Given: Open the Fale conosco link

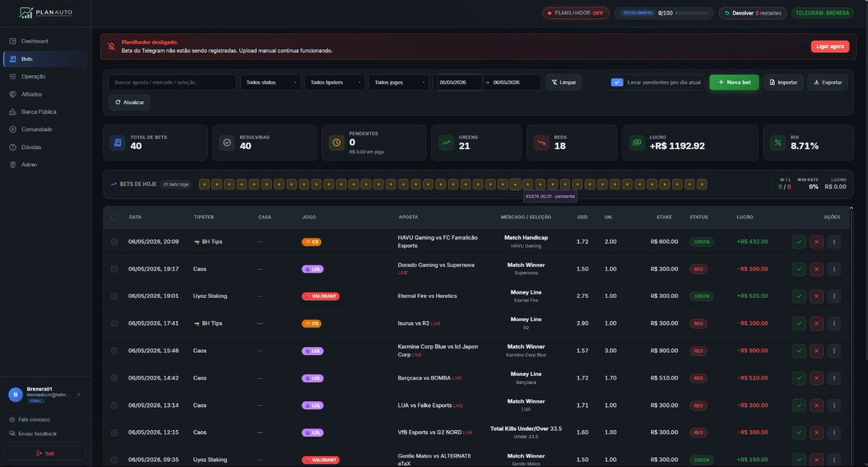Looking at the screenshot, I should (30, 419).
